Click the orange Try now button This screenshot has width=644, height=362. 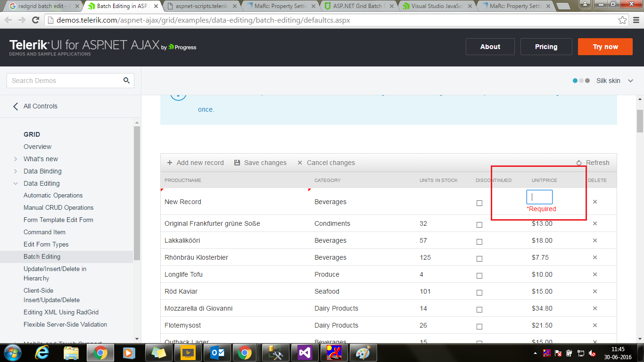point(605,47)
